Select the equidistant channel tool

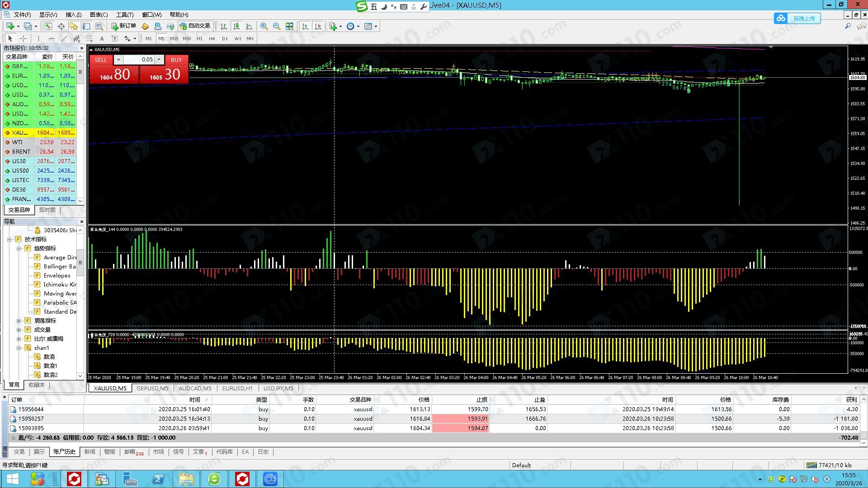(x=76, y=38)
